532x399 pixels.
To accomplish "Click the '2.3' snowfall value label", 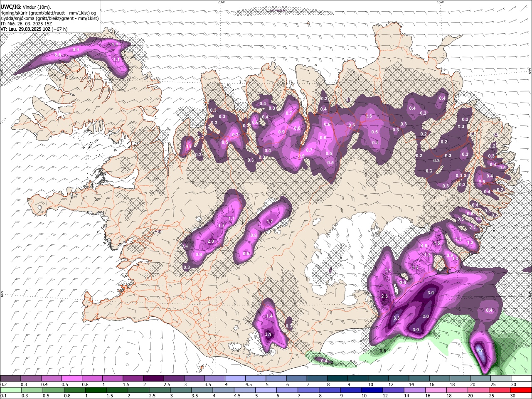I will (x=384, y=296).
